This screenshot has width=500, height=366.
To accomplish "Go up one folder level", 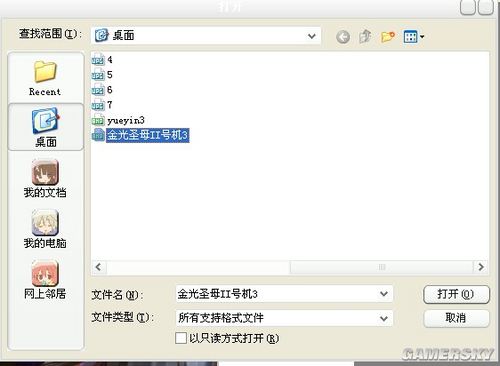I will point(365,36).
